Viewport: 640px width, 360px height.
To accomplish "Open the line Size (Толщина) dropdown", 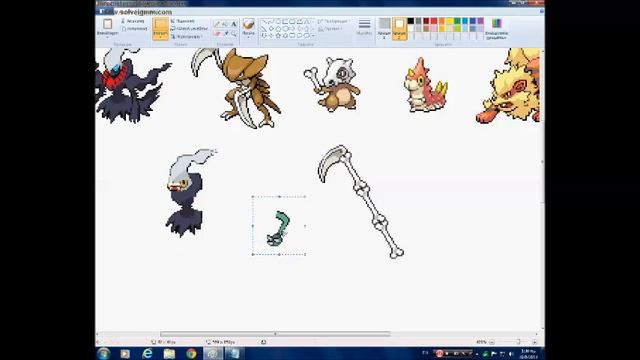I will (364, 27).
